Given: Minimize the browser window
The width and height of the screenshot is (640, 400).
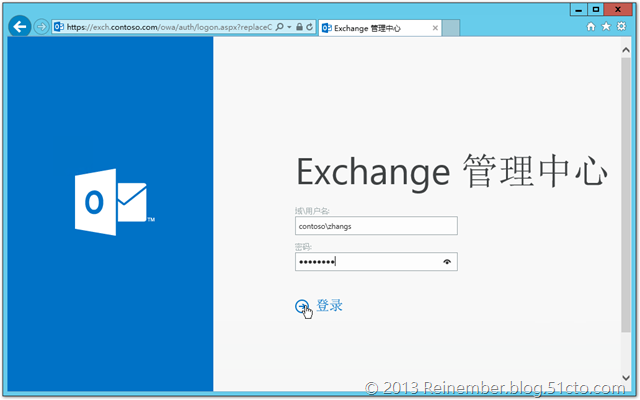Looking at the screenshot, I should coord(576,9).
